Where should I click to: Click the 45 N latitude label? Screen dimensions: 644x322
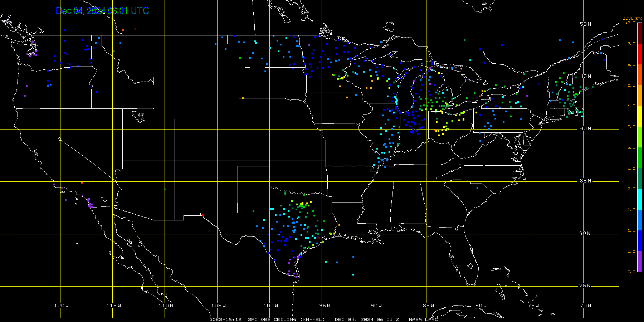[x=585, y=76]
